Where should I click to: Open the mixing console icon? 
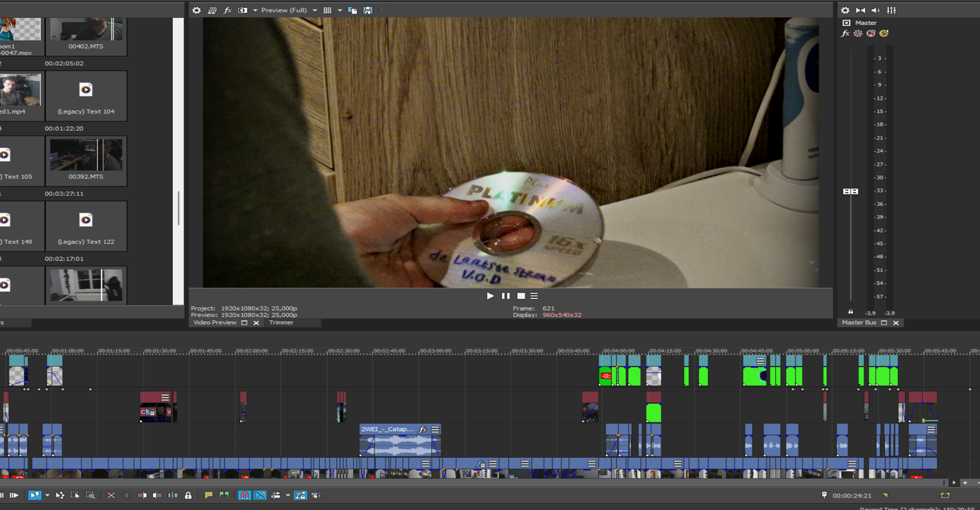(x=891, y=10)
